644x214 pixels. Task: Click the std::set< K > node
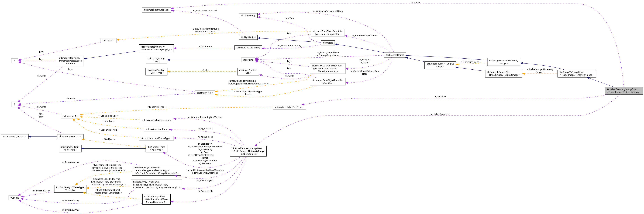[108, 40]
